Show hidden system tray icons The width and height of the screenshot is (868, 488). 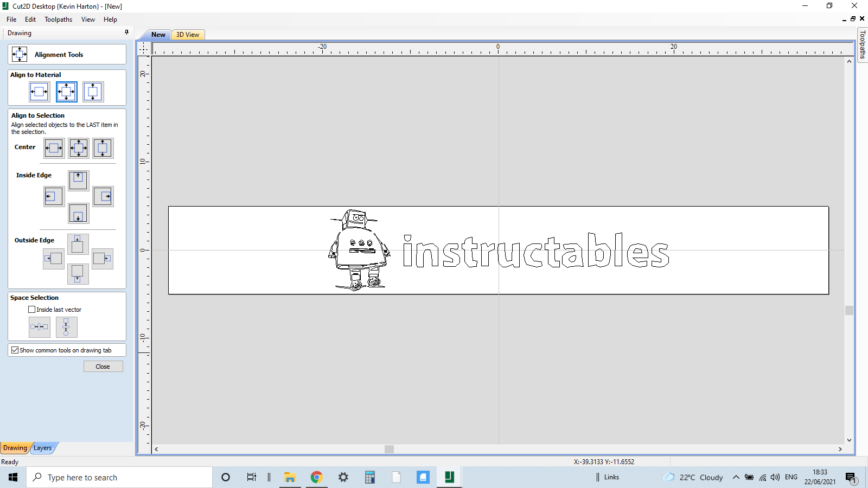[736, 477]
